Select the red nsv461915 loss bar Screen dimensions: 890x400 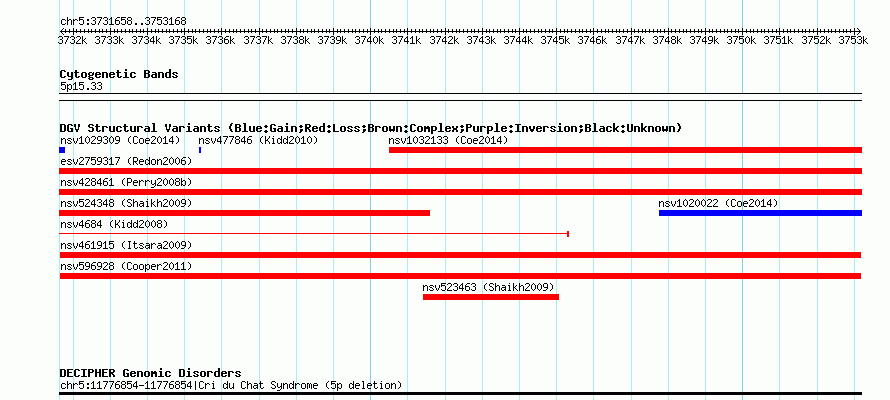460,255
